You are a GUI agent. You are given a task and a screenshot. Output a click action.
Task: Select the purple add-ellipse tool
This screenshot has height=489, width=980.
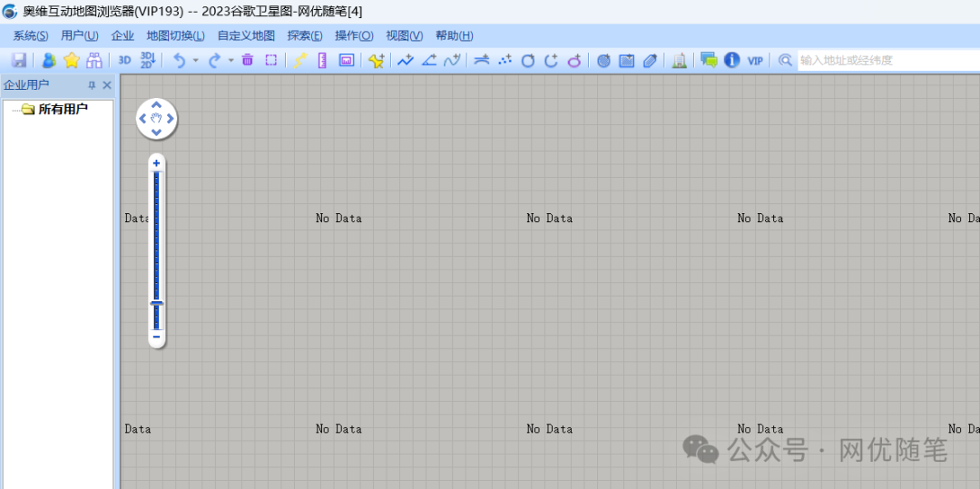pos(574,60)
